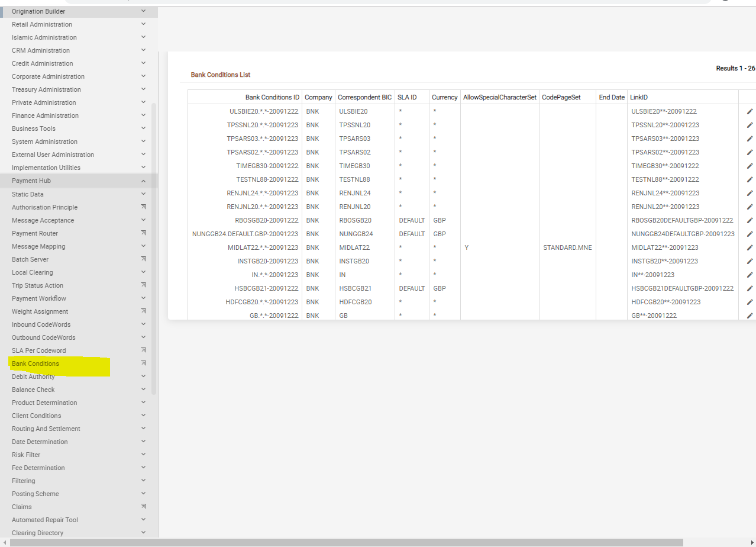Expand the System Administration menu
The height and width of the screenshot is (547, 756).
point(143,141)
